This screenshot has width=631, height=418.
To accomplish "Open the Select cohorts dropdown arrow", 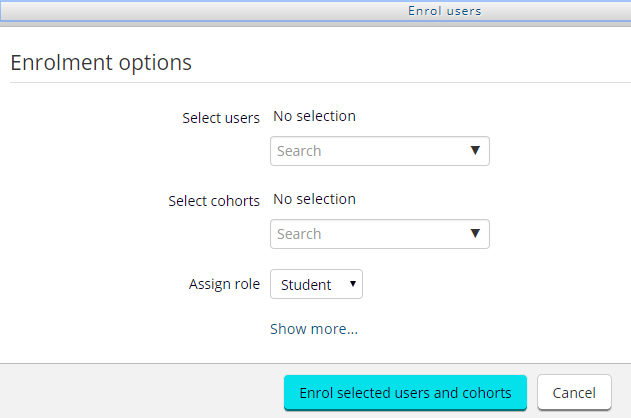I will 476,234.
